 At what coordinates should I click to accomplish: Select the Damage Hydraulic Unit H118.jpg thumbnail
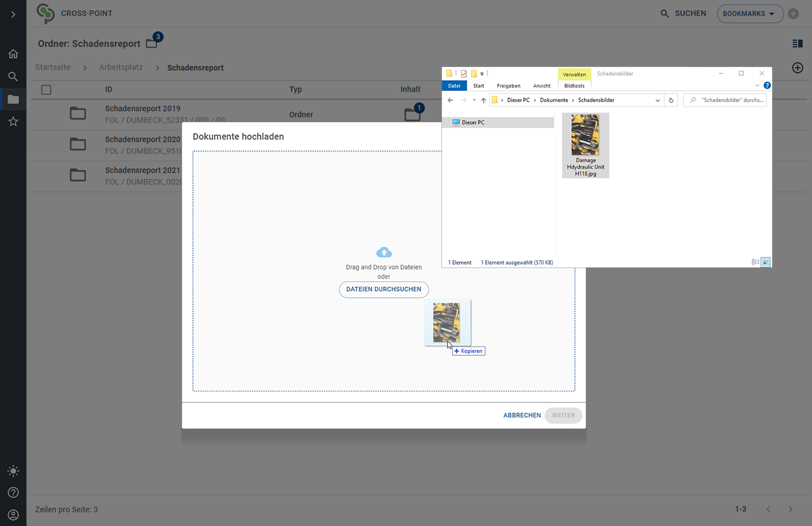585,145
